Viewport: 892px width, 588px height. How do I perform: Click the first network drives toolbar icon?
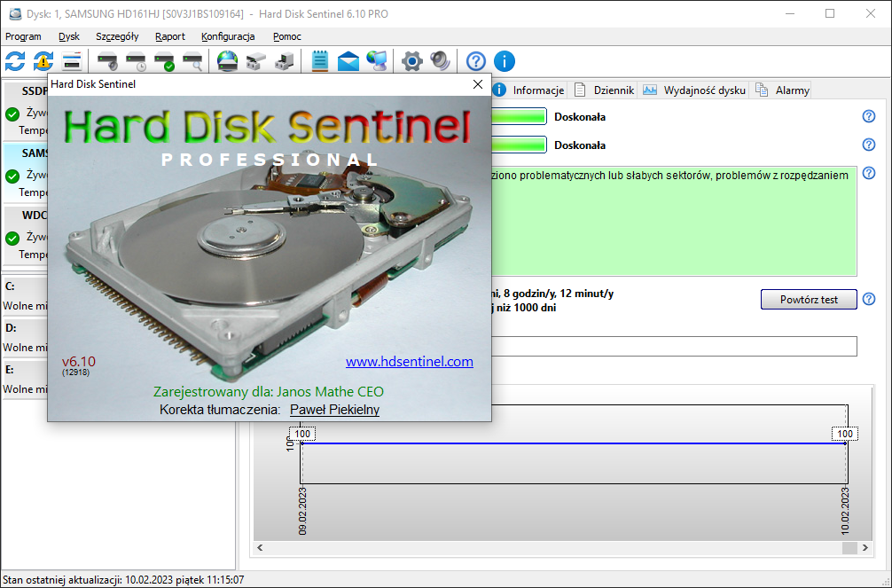256,61
